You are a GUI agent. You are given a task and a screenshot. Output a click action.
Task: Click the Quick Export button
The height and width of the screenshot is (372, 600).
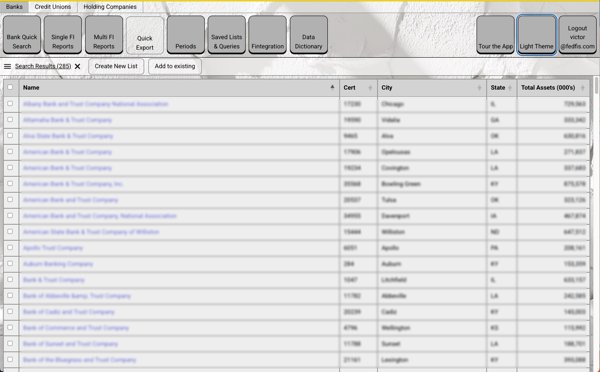click(x=145, y=36)
